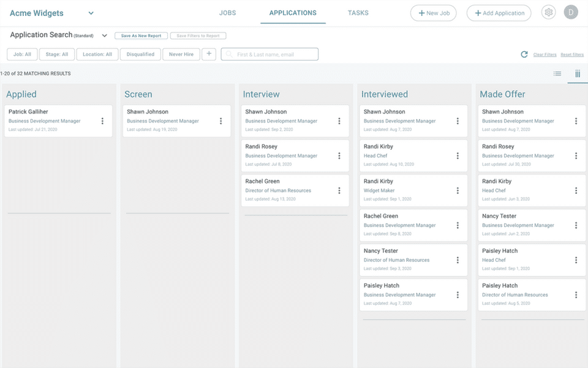Click Save Filters to Report
Screen dimensions: 588x368
point(198,36)
